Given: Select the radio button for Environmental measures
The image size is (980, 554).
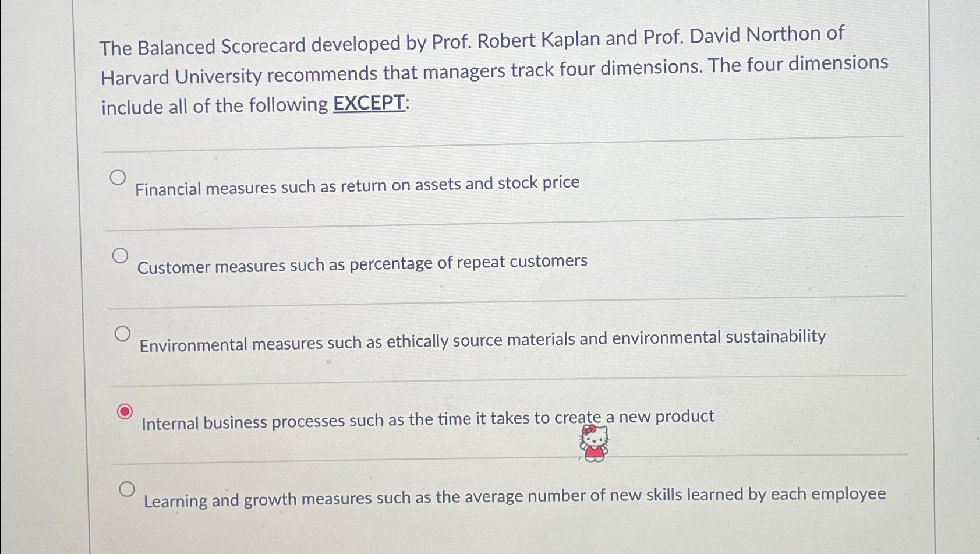Looking at the screenshot, I should pos(123,334).
